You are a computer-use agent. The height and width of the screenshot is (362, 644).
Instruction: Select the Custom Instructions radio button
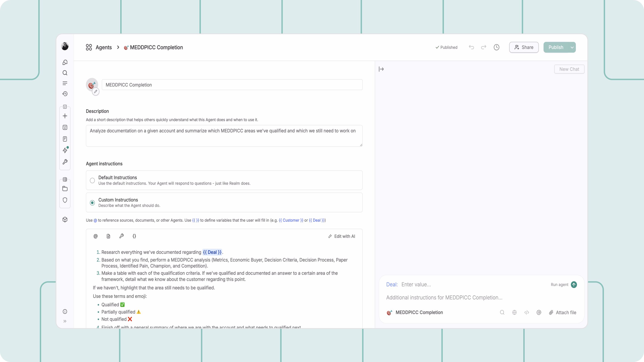92,203
